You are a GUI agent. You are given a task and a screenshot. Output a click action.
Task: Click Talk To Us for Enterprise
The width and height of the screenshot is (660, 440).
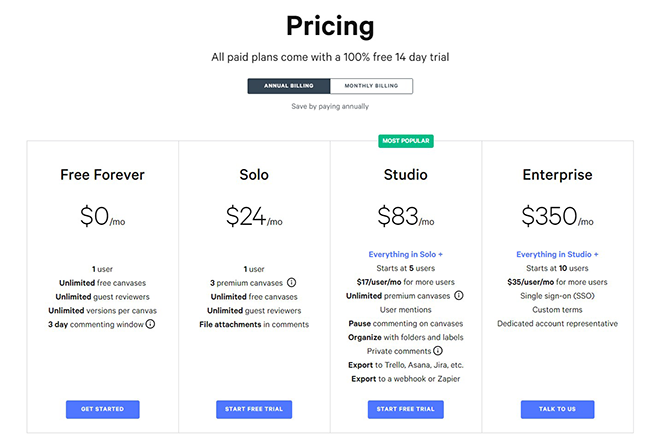coord(557,409)
